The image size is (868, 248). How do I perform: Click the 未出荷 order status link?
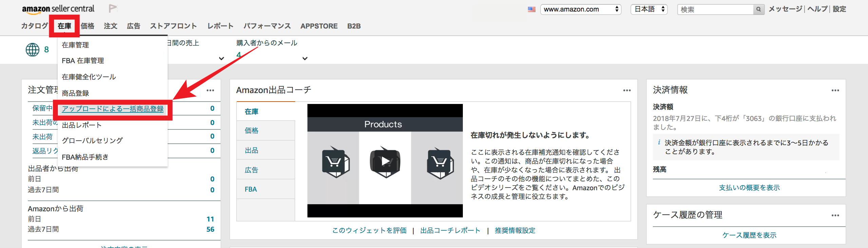(42, 137)
